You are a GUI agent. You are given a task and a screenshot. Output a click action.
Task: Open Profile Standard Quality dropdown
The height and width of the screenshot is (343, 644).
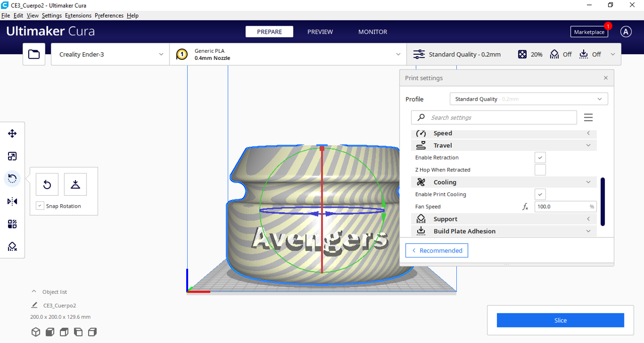(x=529, y=99)
